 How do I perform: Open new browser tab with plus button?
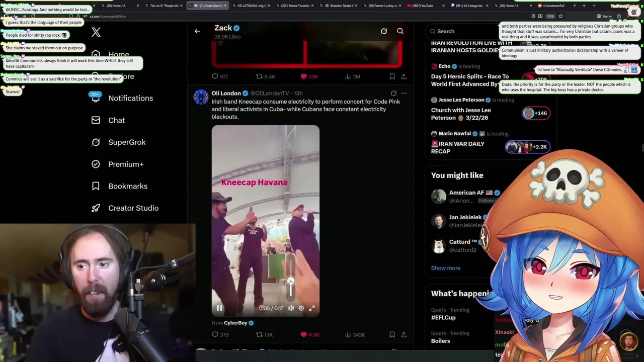(584, 6)
